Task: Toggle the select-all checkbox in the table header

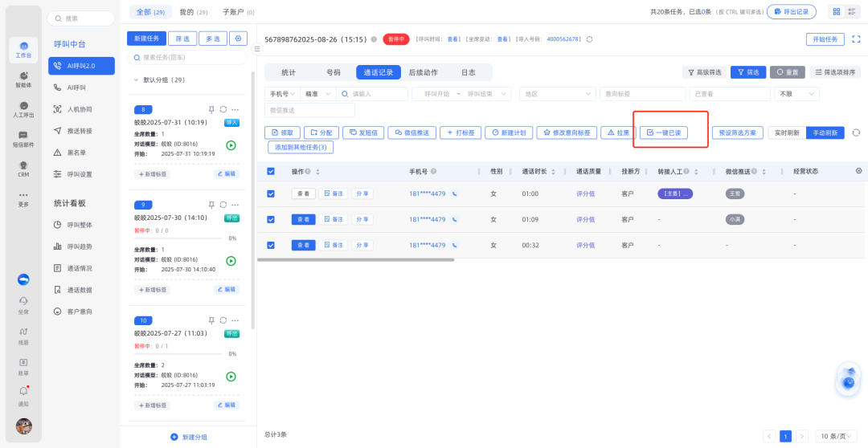Action: [x=271, y=171]
